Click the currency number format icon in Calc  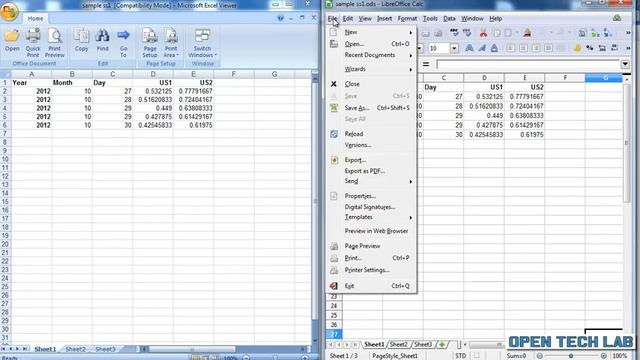click(578, 48)
